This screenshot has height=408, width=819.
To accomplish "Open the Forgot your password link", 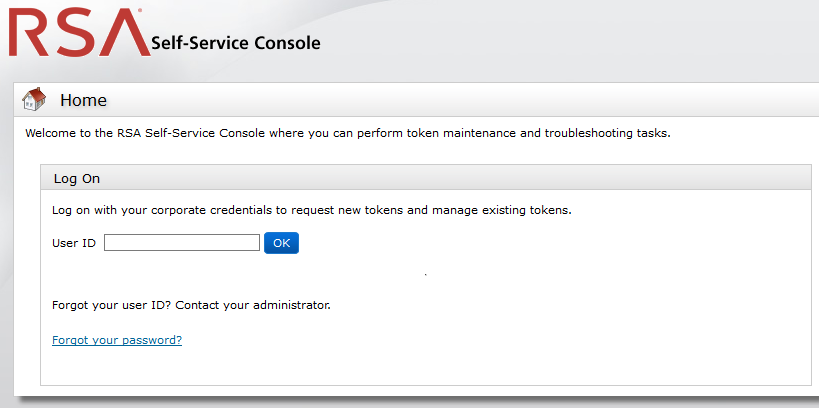I will [x=116, y=340].
